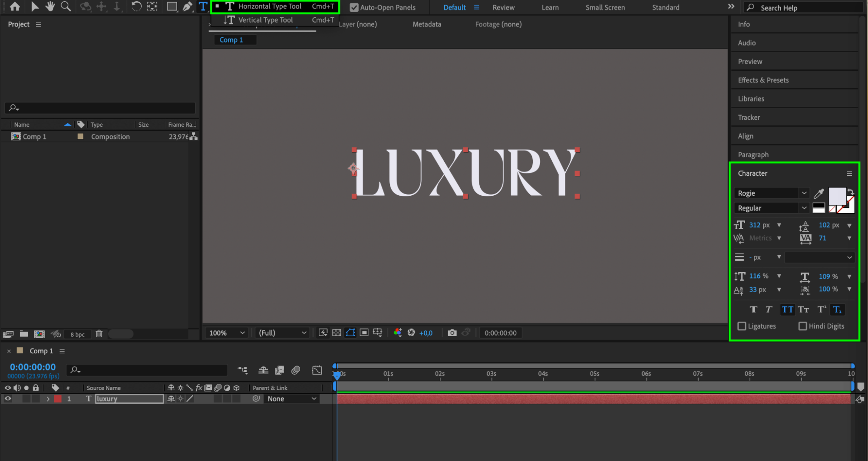Select the Zoom magnifier tool

(66, 7)
